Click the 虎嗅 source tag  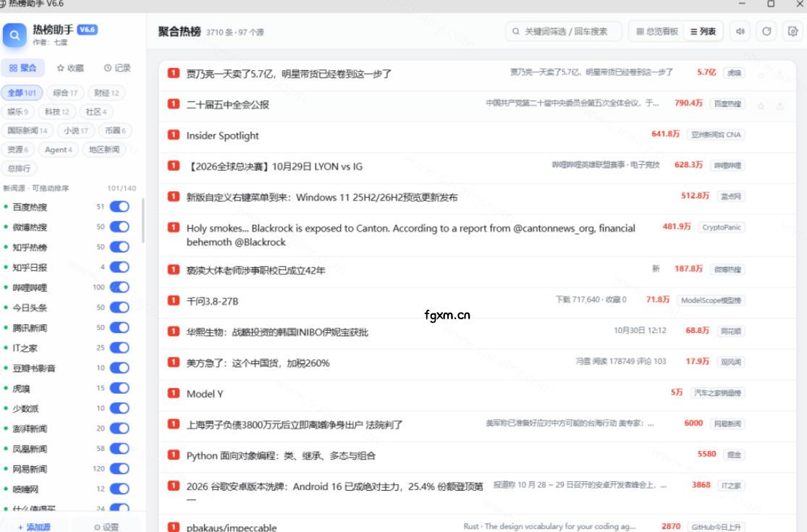pos(734,72)
